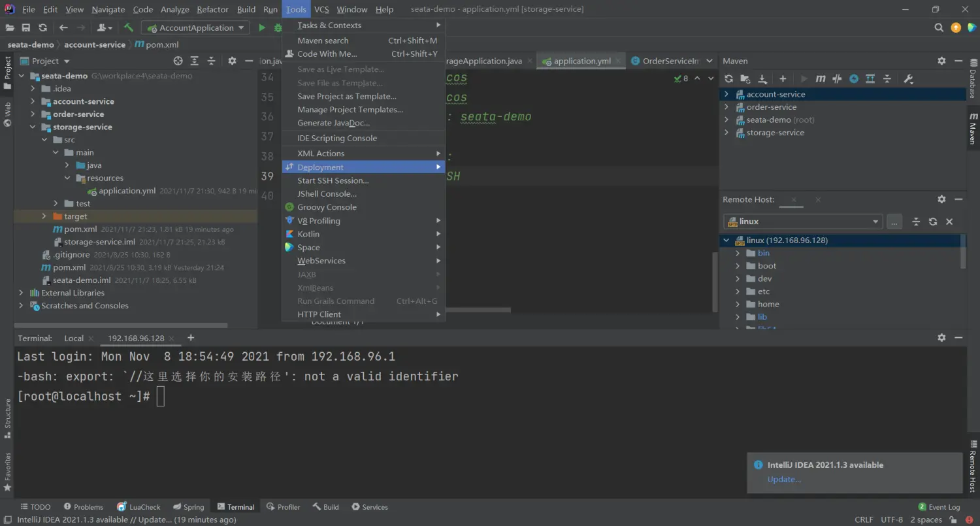Click Save All disk icon

[x=26, y=27]
